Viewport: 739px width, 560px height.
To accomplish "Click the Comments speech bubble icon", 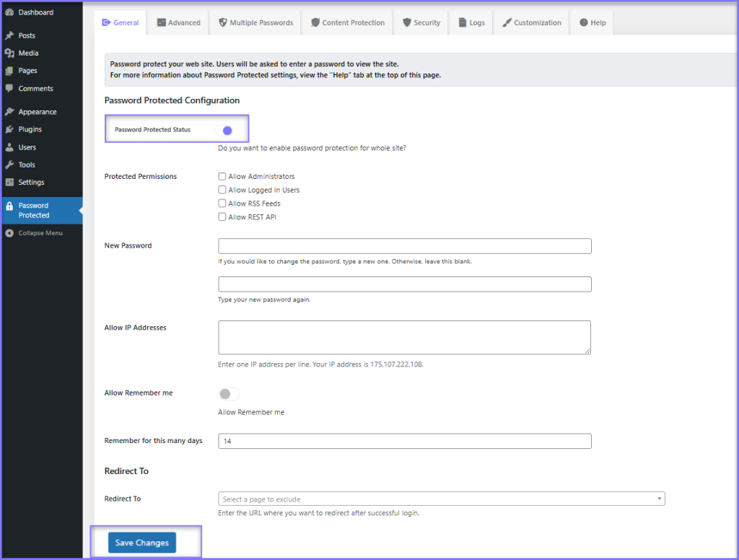I will [9, 89].
